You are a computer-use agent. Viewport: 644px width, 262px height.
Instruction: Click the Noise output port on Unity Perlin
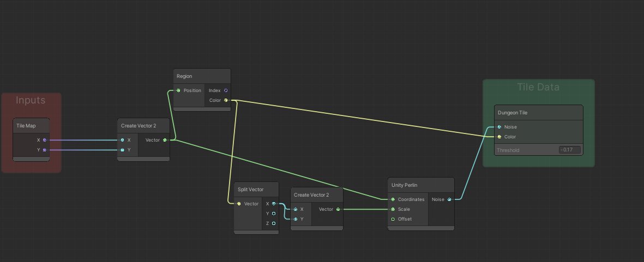coord(449,200)
